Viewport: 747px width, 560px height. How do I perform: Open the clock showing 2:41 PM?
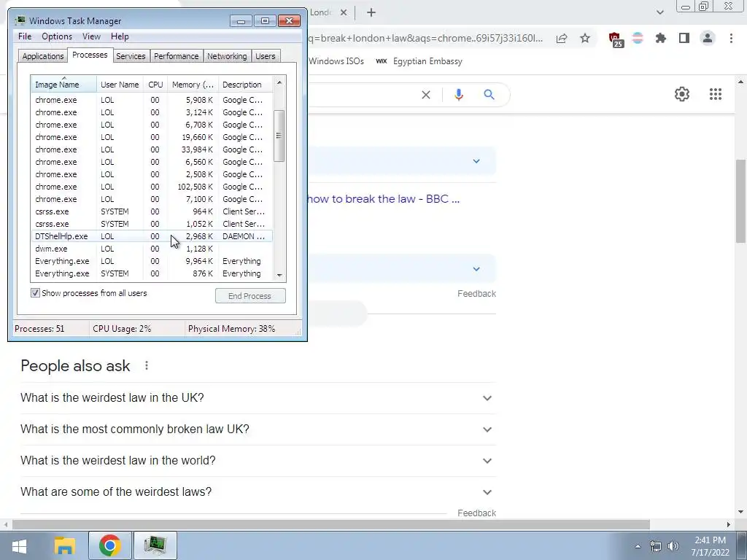(x=710, y=546)
